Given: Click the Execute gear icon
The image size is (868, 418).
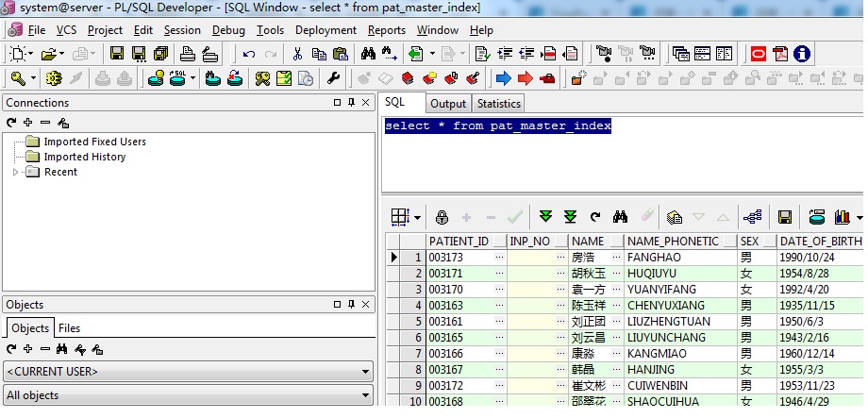Looking at the screenshot, I should click(x=54, y=78).
